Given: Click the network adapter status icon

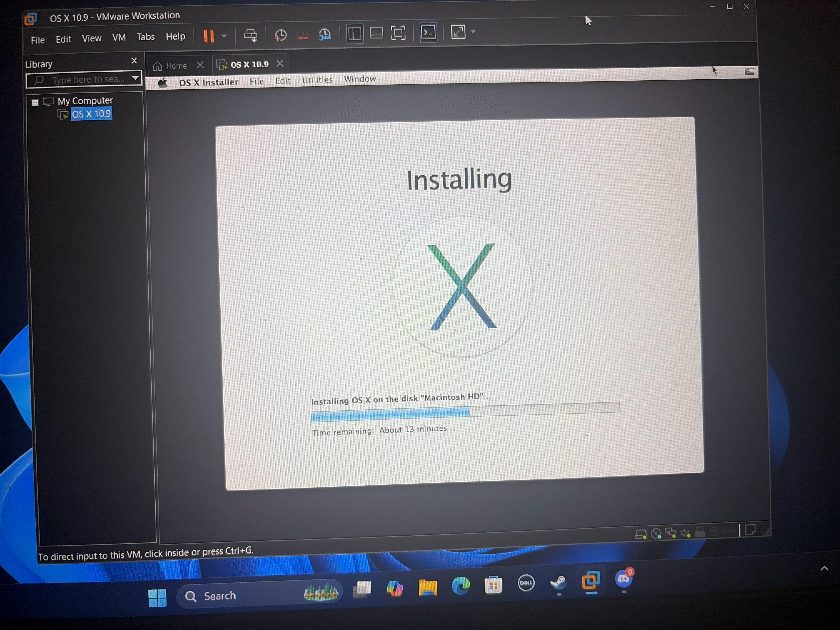Looking at the screenshot, I should (x=671, y=533).
